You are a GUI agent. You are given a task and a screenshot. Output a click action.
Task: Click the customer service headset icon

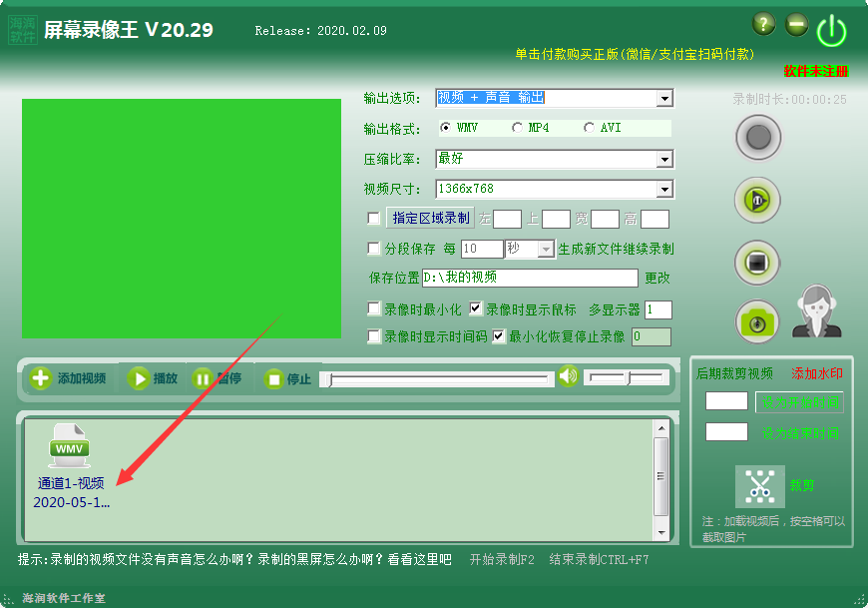[818, 311]
